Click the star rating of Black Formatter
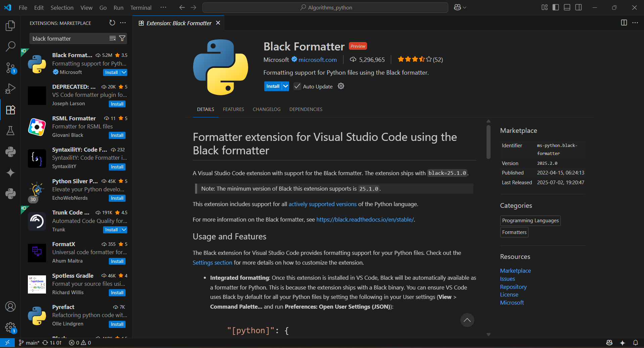The width and height of the screenshot is (644, 348). pos(420,60)
